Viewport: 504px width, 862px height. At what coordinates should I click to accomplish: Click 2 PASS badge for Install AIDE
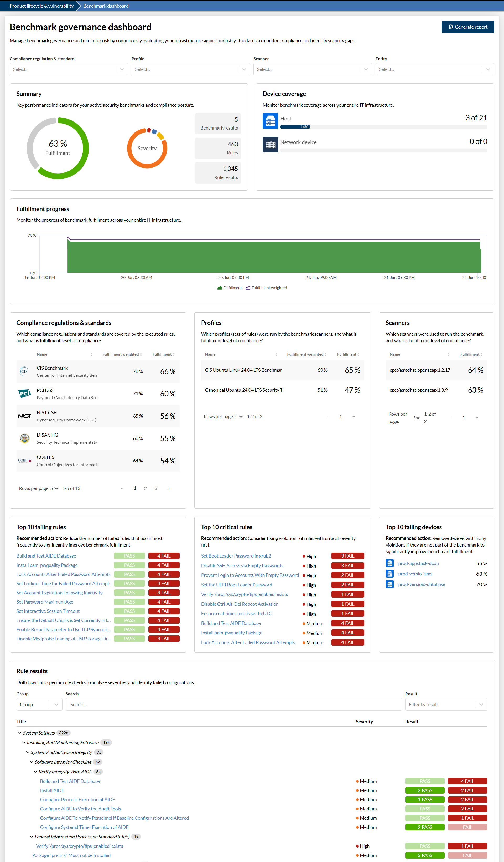point(425,790)
